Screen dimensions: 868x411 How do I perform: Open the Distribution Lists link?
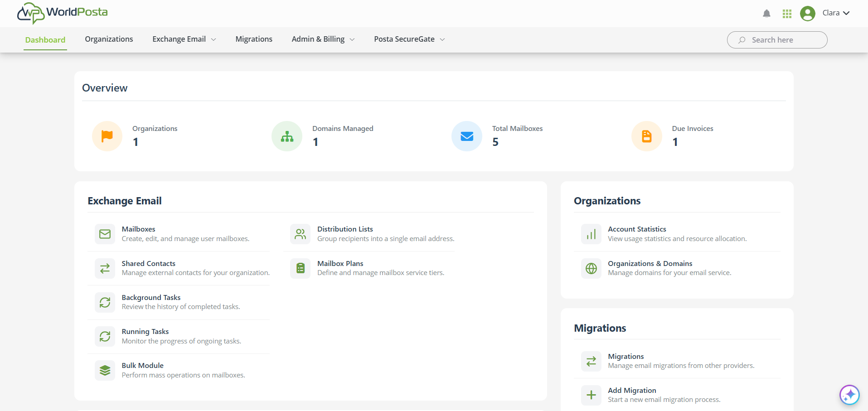pyautogui.click(x=345, y=229)
